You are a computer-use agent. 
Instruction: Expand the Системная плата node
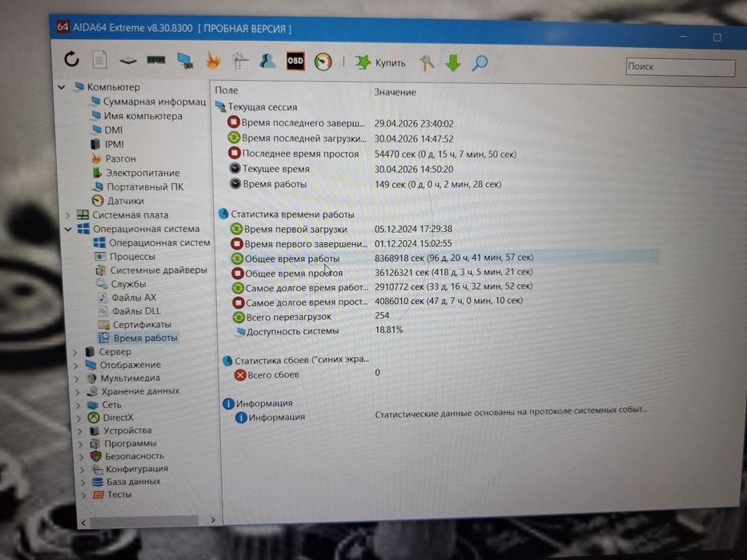(x=67, y=215)
